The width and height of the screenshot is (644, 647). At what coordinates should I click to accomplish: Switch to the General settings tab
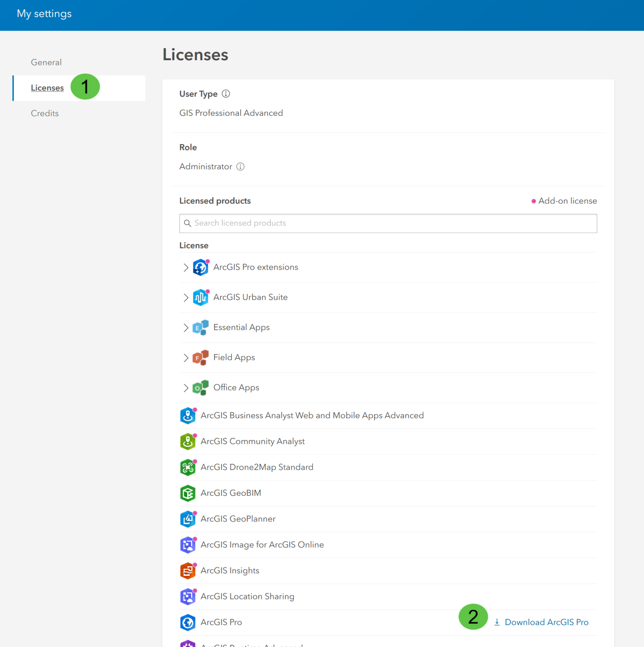point(46,62)
